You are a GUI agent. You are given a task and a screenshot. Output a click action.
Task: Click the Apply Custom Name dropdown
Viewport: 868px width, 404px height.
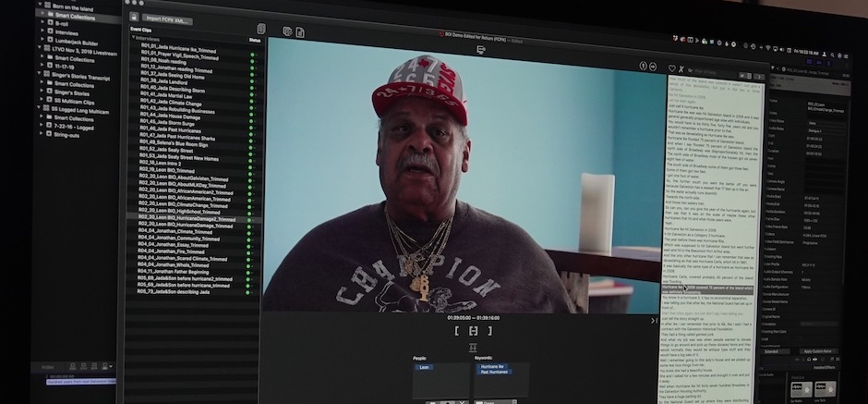click(x=818, y=351)
